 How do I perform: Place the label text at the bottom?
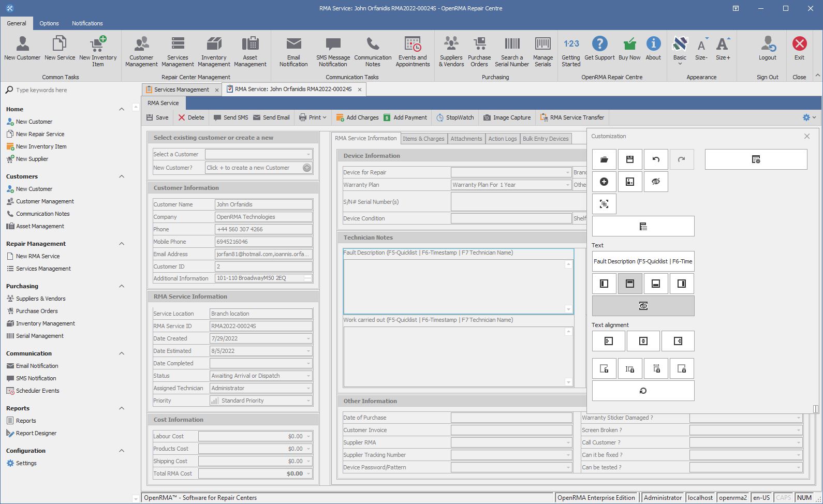(656, 284)
